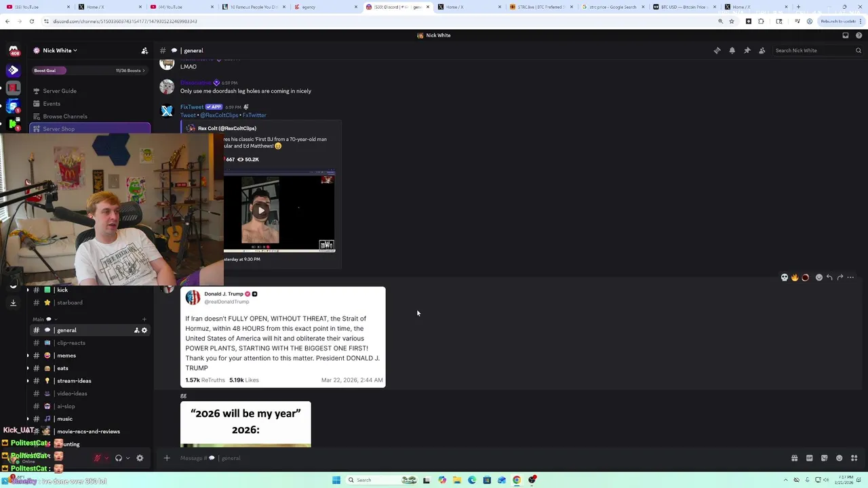Go back in the browser
This screenshot has width=868, height=488.
tap(7, 21)
